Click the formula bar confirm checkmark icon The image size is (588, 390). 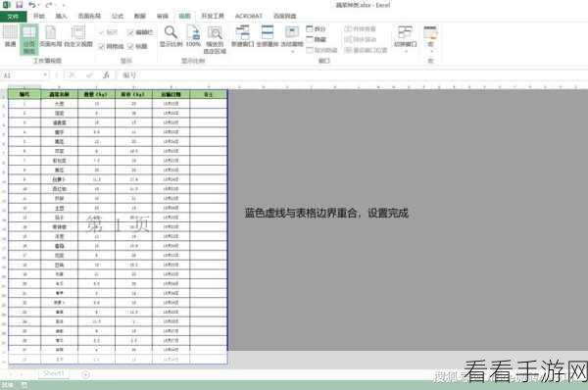coord(89,75)
